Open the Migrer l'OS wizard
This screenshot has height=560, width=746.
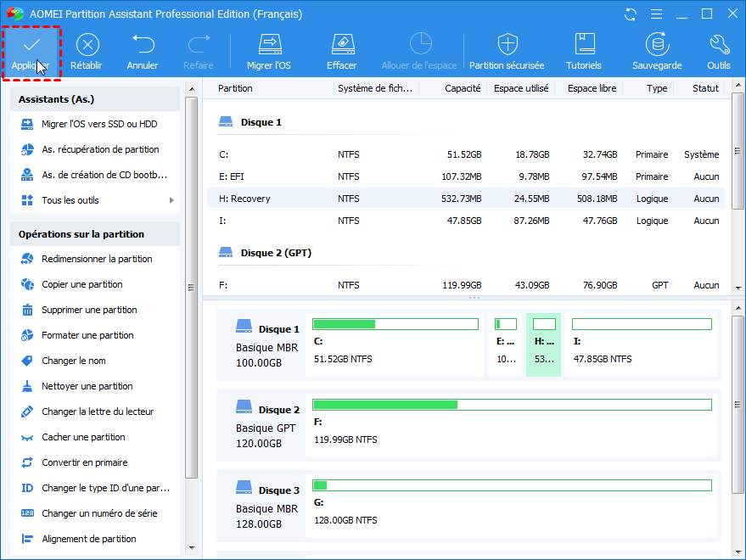(x=269, y=45)
